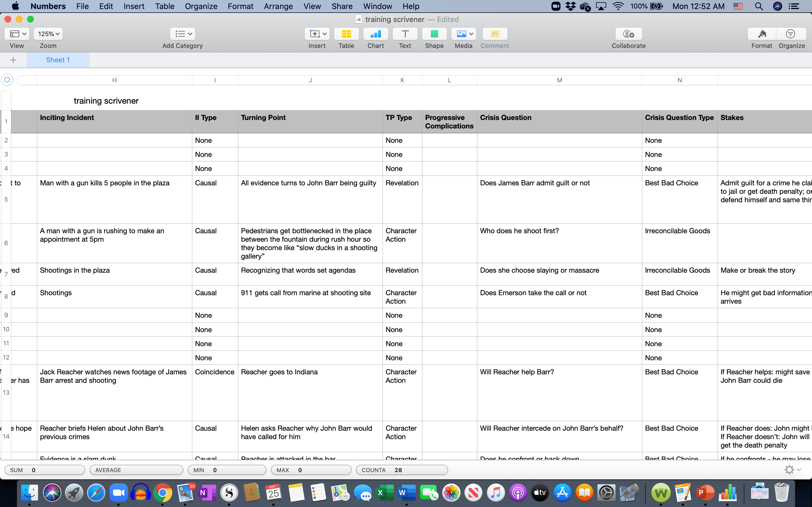The width and height of the screenshot is (812, 507).
Task: Open the Organize sidebar icon
Action: click(x=791, y=34)
